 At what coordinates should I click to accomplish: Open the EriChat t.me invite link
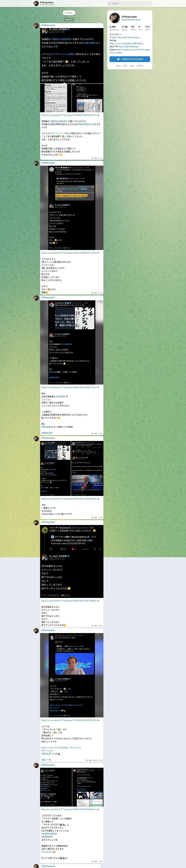tap(126, 43)
